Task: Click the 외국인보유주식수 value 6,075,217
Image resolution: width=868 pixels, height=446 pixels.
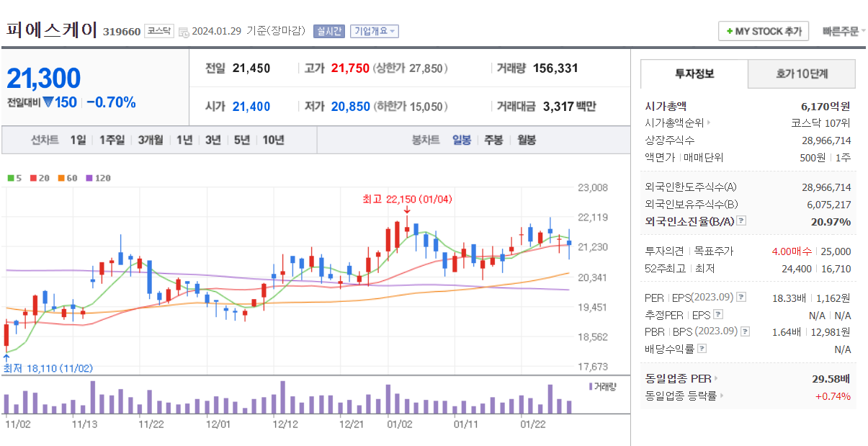Action: click(x=829, y=204)
